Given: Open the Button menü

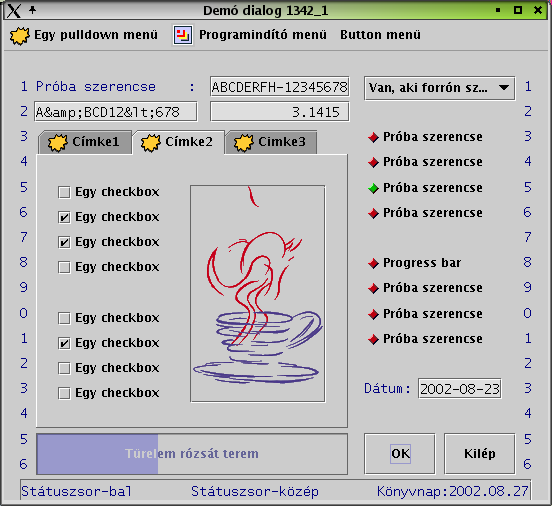Looking at the screenshot, I should point(380,35).
